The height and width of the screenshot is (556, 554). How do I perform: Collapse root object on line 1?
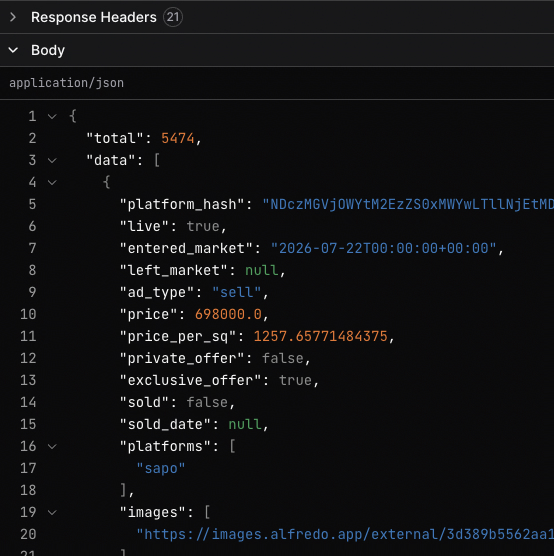coord(52,116)
